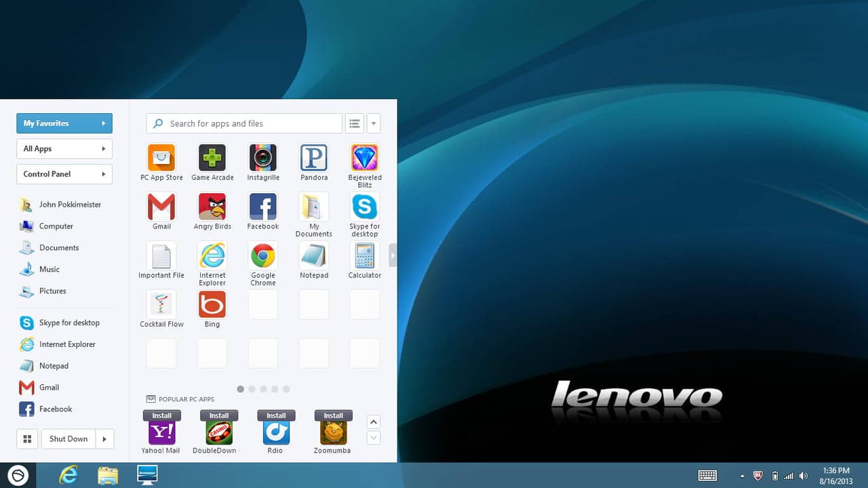The height and width of the screenshot is (488, 868).
Task: Toggle the list view button beside search
Action: click(x=354, y=123)
